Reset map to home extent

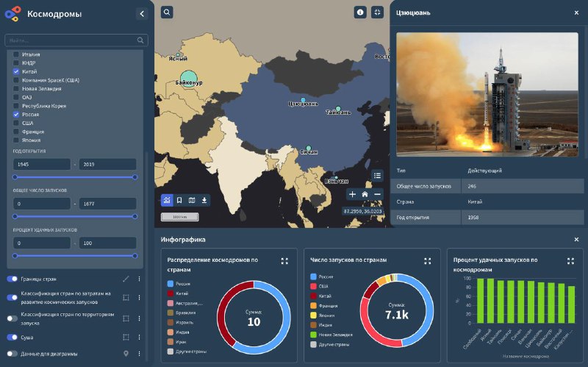[365, 194]
